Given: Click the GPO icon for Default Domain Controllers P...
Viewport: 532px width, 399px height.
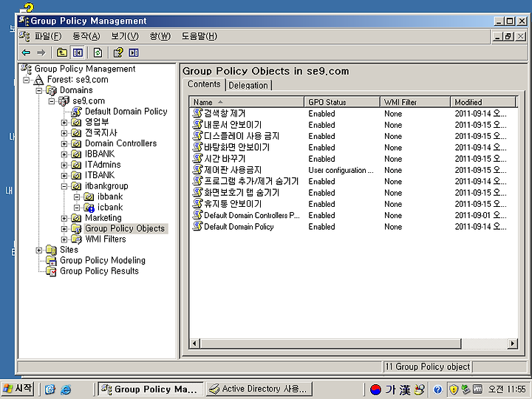Looking at the screenshot, I should click(197, 215).
